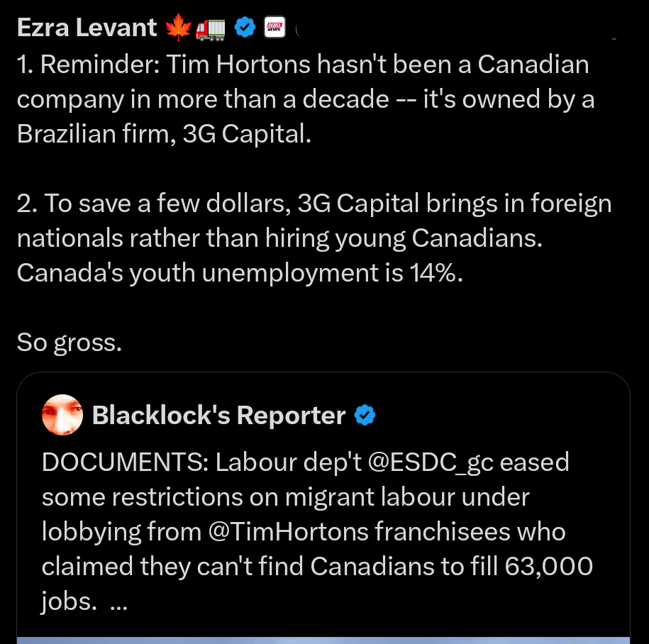Click the 'So gross.' line of the tweet
The width and height of the screenshot is (649, 644).
pyautogui.click(x=69, y=343)
